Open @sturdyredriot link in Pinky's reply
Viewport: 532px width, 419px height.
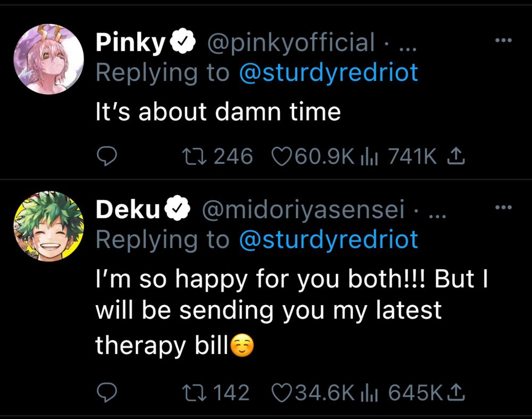[329, 73]
